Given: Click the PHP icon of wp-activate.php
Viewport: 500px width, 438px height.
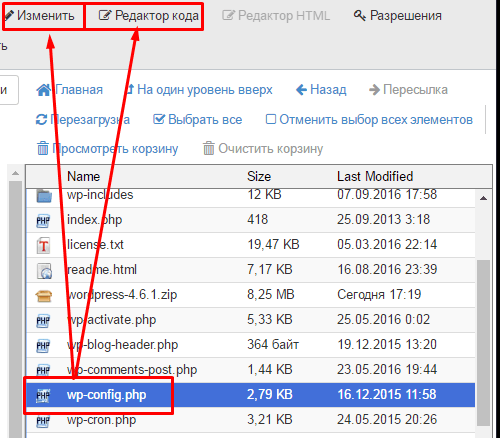Looking at the screenshot, I should 43,320.
